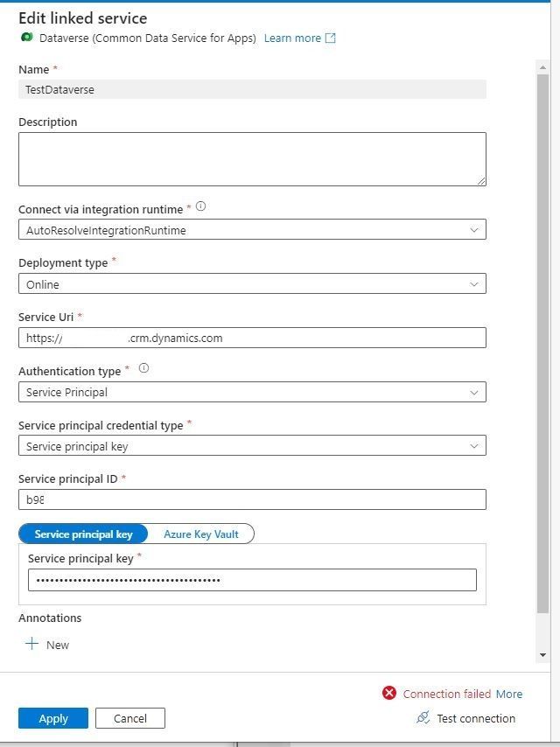Click inside the Description text area
This screenshot has width=560, height=747.
coord(252,157)
